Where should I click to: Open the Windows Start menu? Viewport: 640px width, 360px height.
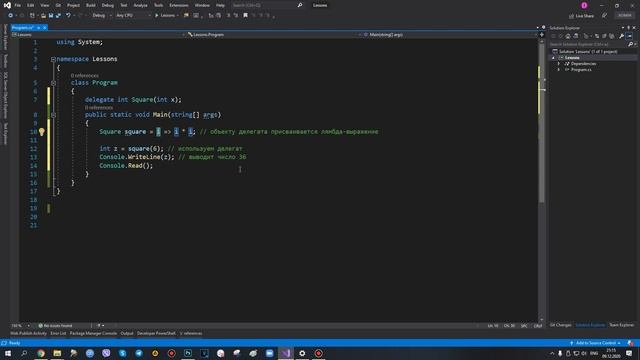pyautogui.click(x=8, y=353)
